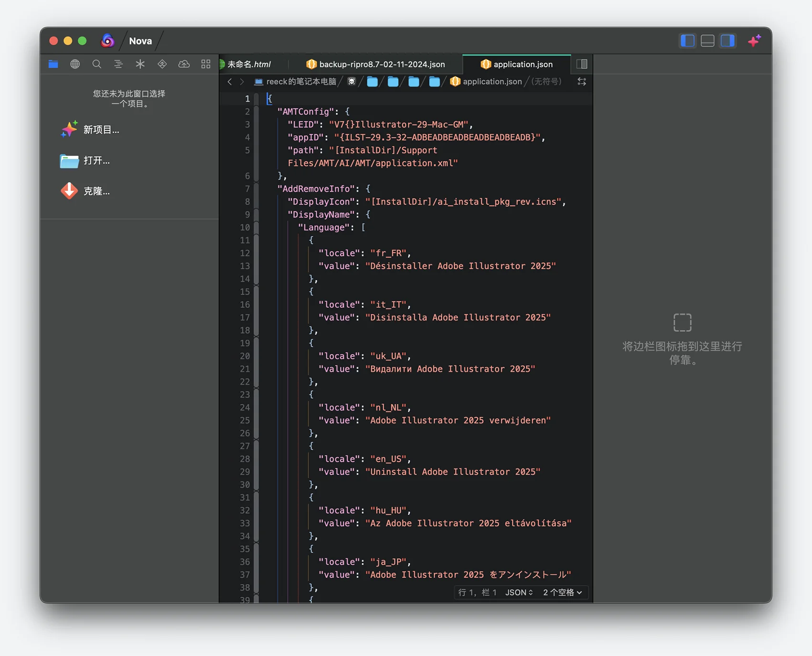Open the Search magnifier in sidebar
Image resolution: width=812 pixels, height=656 pixels.
96,64
